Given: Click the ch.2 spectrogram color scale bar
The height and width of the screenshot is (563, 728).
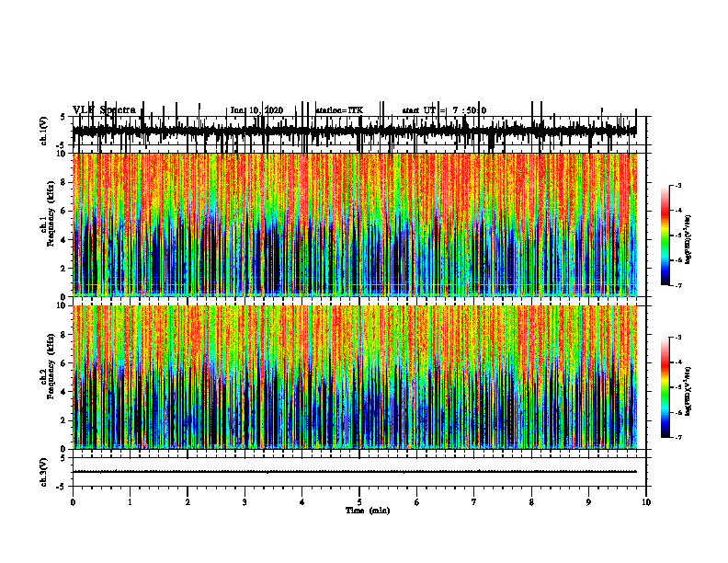Looking at the screenshot, I should tap(665, 387).
